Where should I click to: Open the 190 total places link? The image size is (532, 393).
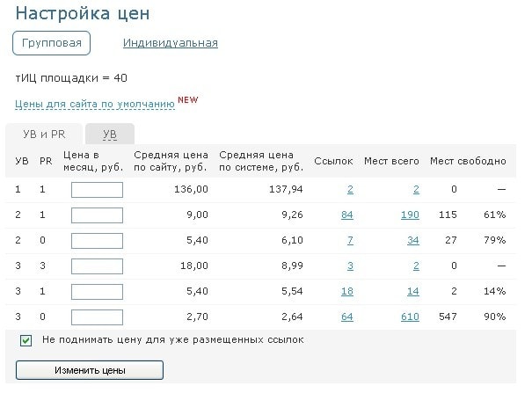410,215
